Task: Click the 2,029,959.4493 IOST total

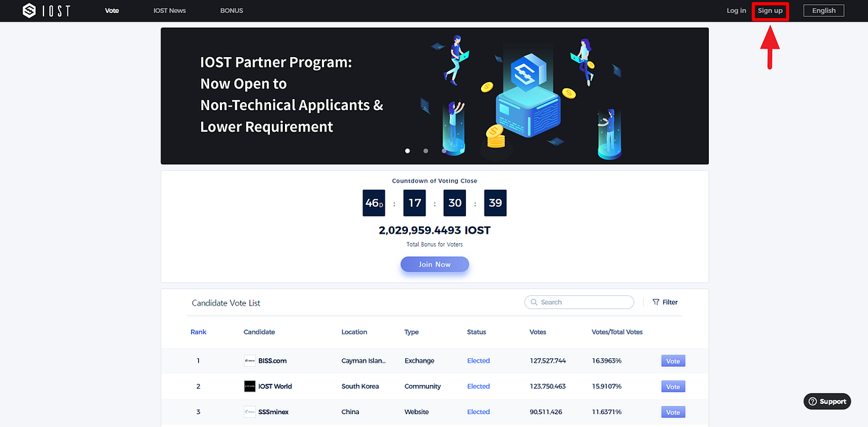Action: 435,231
